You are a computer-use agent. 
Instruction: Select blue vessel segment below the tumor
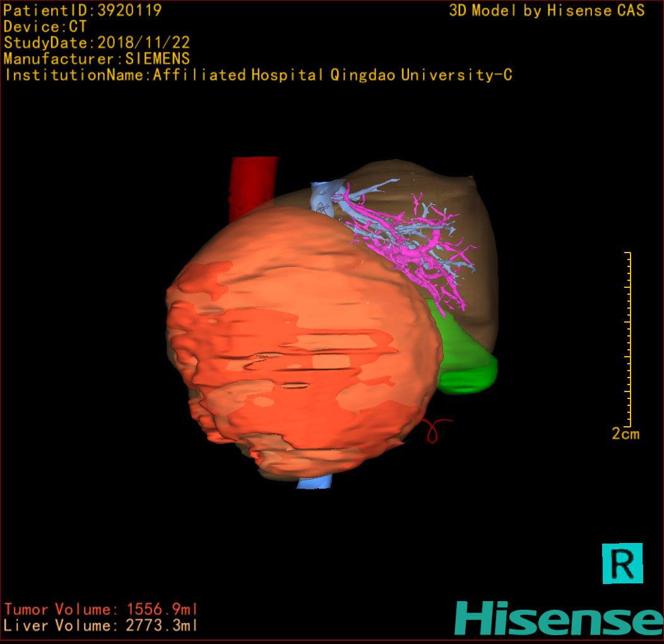314,481
